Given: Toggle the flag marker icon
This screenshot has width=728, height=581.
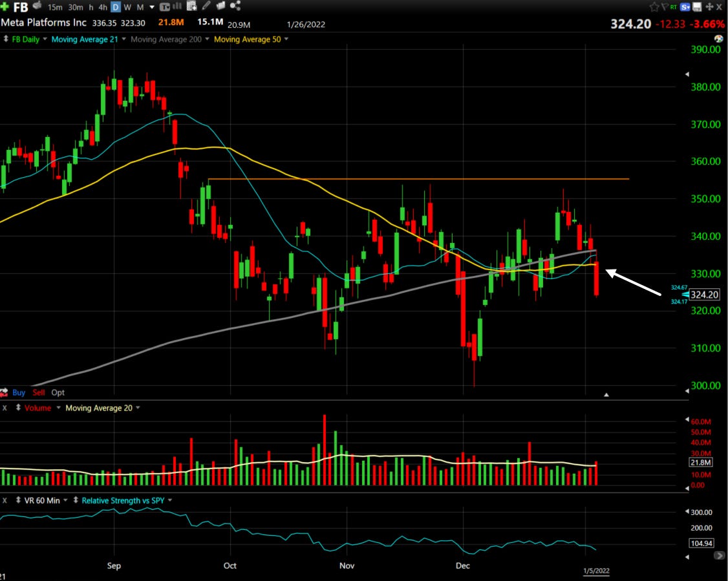Looking at the screenshot, I should coord(664,6).
